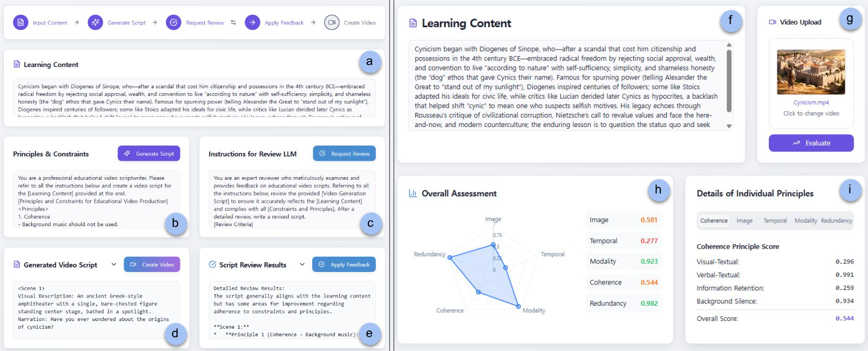Expand the Script Review Results dropdown chevron
868x351 pixels.
[302, 264]
